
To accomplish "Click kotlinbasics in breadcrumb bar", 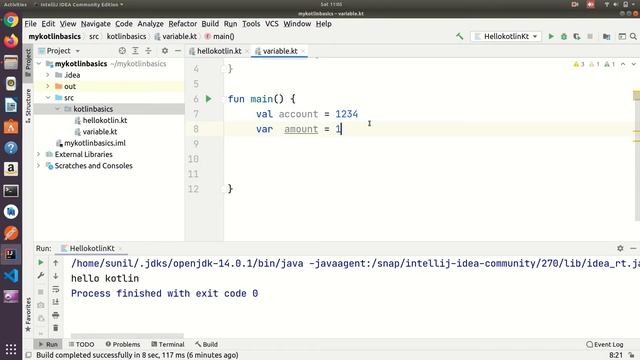I will pyautogui.click(x=126, y=36).
